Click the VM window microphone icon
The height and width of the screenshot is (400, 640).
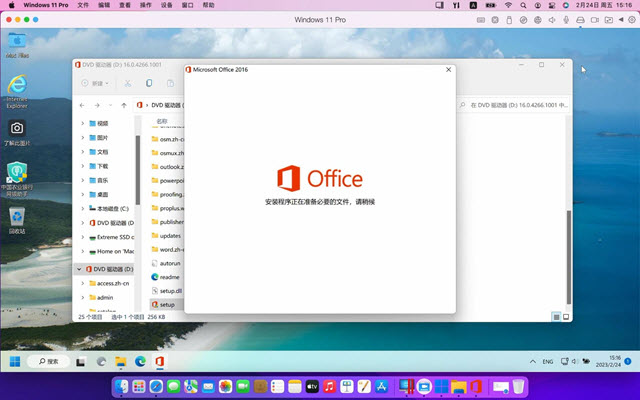[566, 20]
